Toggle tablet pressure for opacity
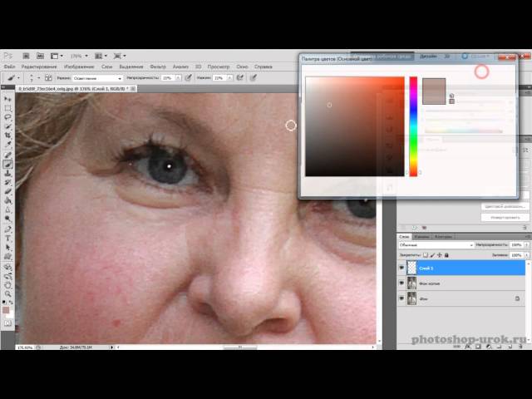Screen dimensions: 532x399 (x=189, y=77)
